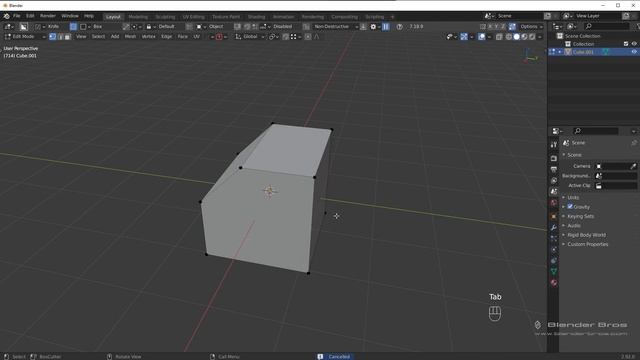Open the Options dropdown
This screenshot has width=640, height=360.
(x=531, y=27)
